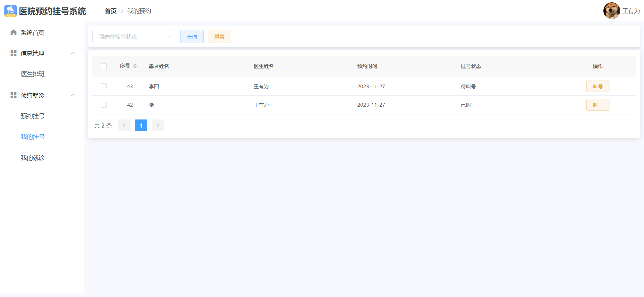Click the 信息管理 menu label
The image size is (644, 297).
click(33, 53)
